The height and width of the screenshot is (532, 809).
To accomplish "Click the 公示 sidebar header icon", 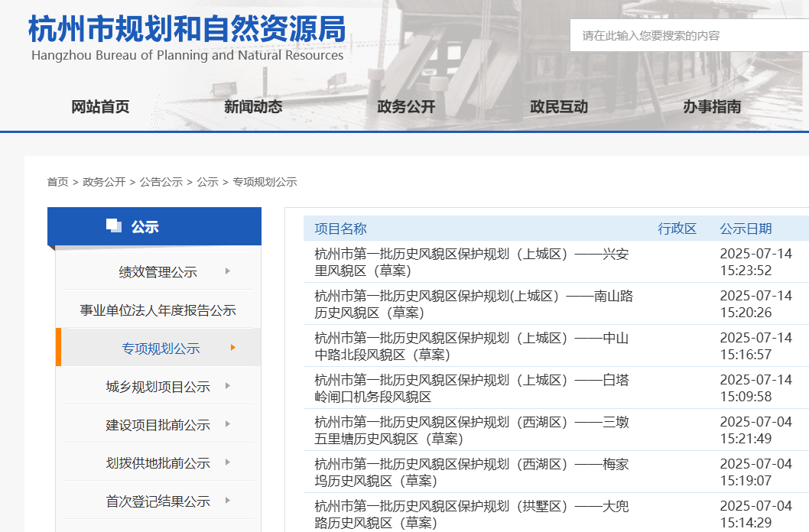I will pyautogui.click(x=113, y=225).
